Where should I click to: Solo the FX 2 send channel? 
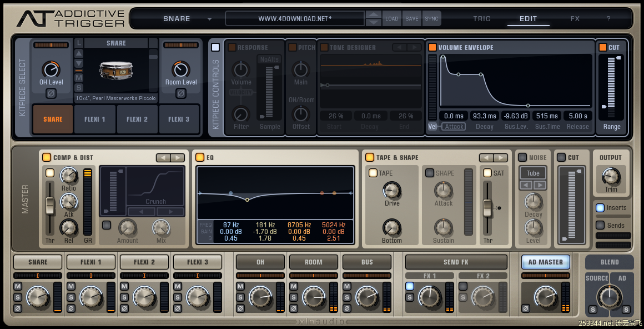tap(463, 297)
